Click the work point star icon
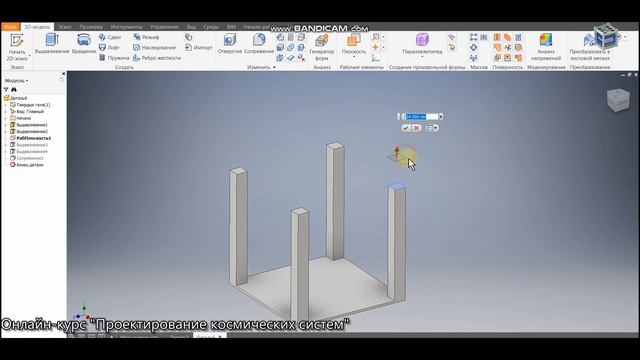 pyautogui.click(x=376, y=47)
